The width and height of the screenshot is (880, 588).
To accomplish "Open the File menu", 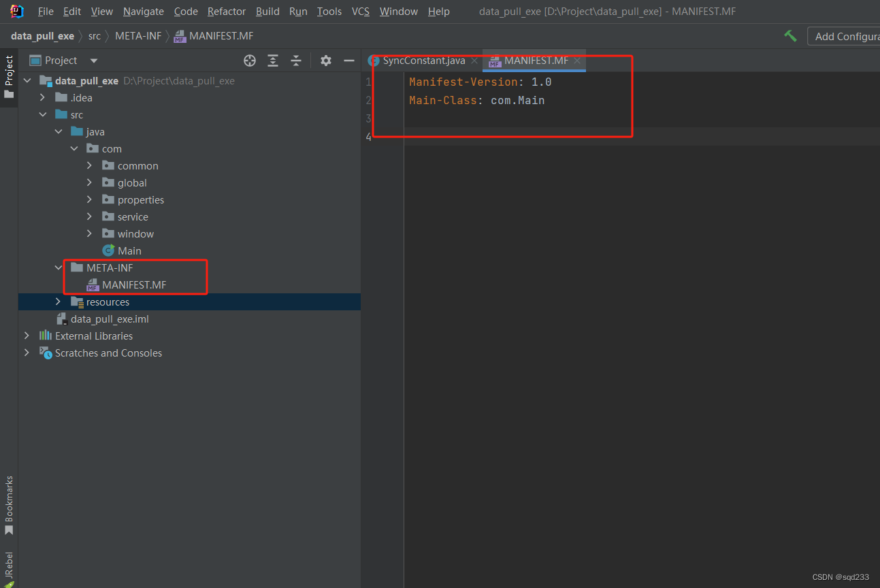I will (x=46, y=11).
